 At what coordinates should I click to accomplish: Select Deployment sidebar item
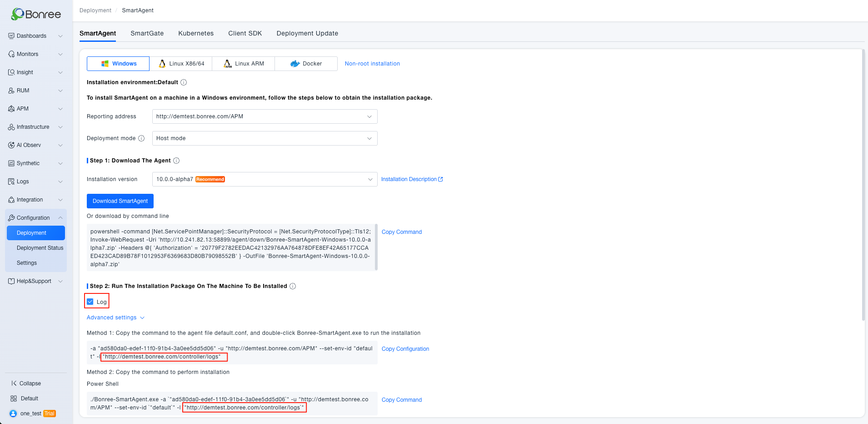coord(36,233)
